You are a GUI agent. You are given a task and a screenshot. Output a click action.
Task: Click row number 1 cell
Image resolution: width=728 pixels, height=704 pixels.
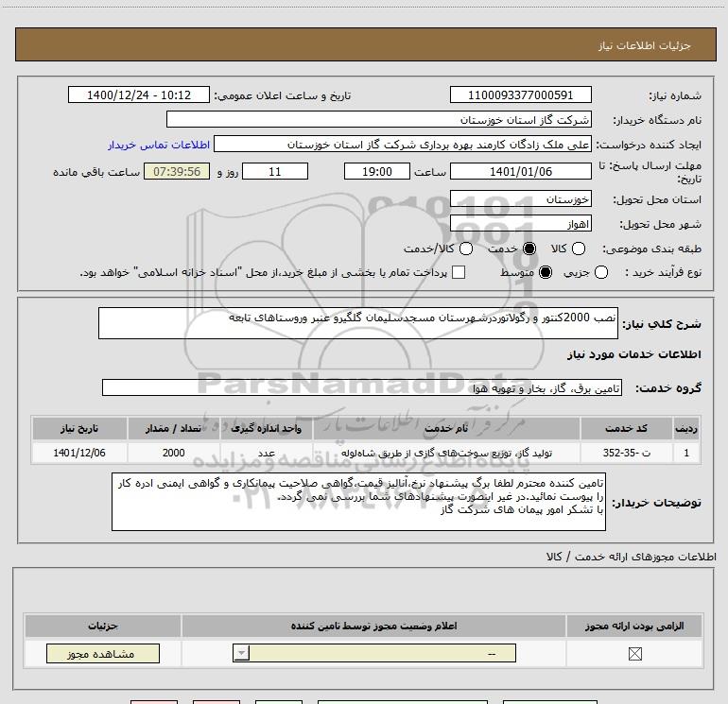(686, 453)
